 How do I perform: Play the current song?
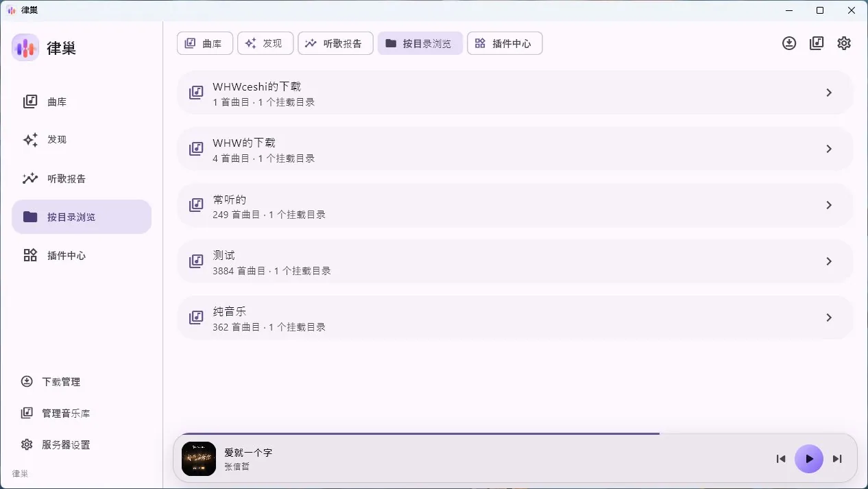809,459
